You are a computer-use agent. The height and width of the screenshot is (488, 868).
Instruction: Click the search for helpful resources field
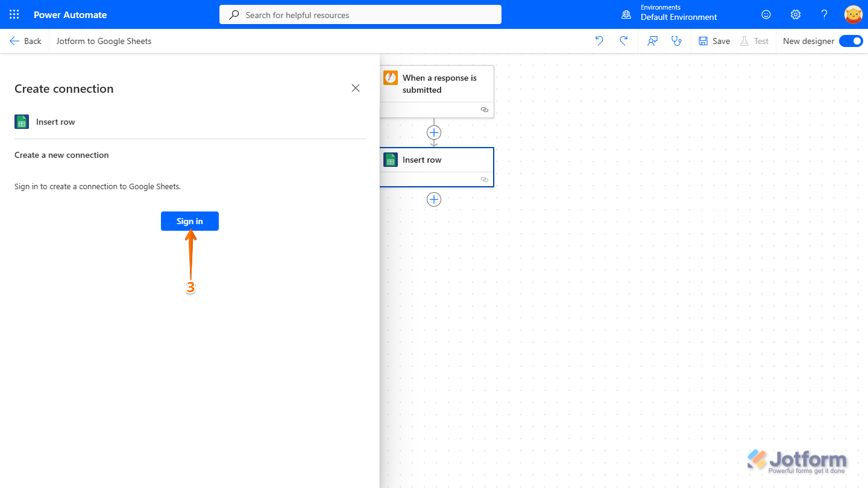point(360,14)
